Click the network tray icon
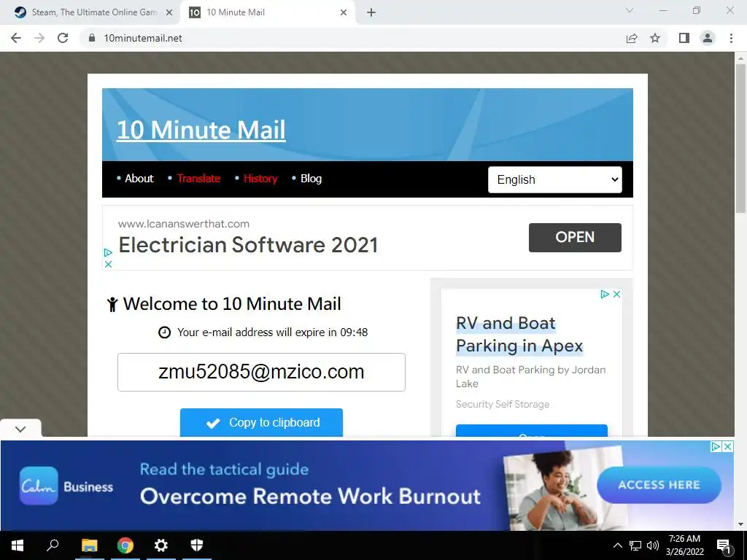The image size is (747, 560). coord(635,545)
